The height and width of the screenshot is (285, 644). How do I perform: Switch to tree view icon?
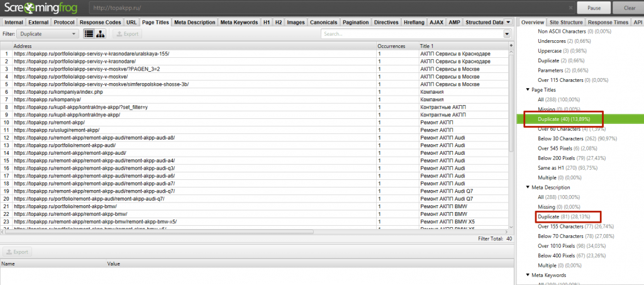tap(101, 34)
